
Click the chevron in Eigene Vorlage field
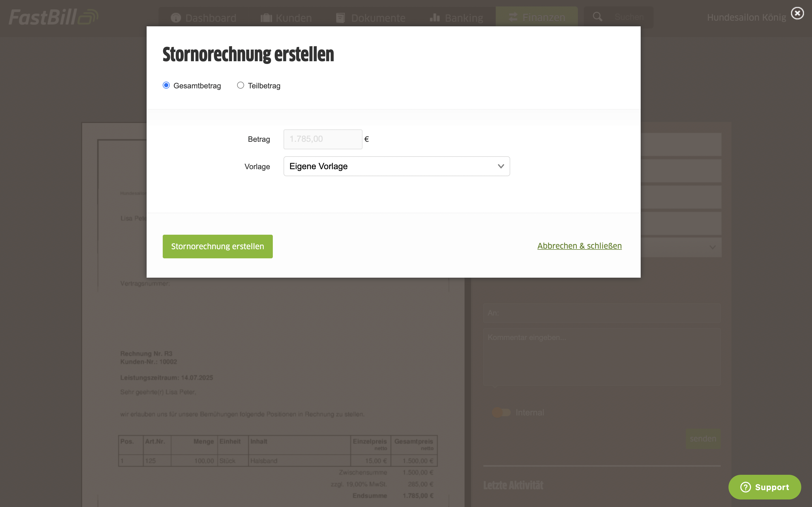[x=501, y=166]
